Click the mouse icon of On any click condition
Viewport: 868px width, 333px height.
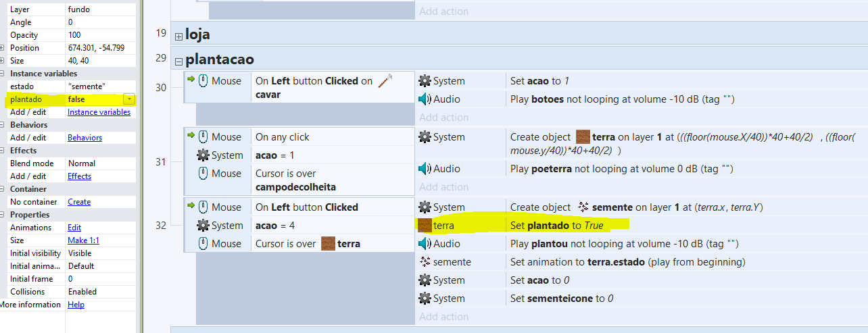click(203, 137)
